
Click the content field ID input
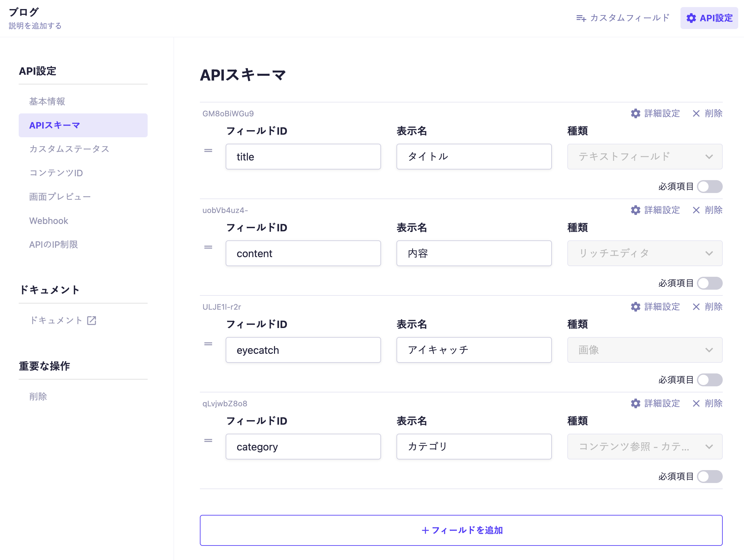point(303,253)
